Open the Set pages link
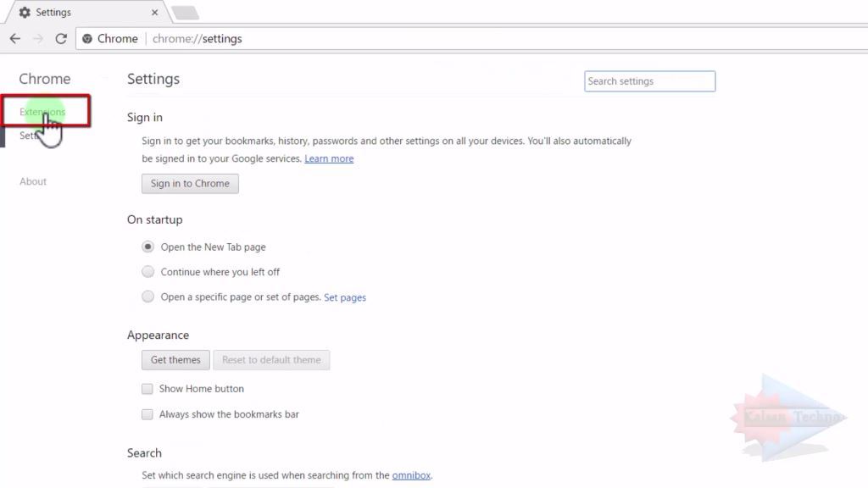 click(x=345, y=297)
